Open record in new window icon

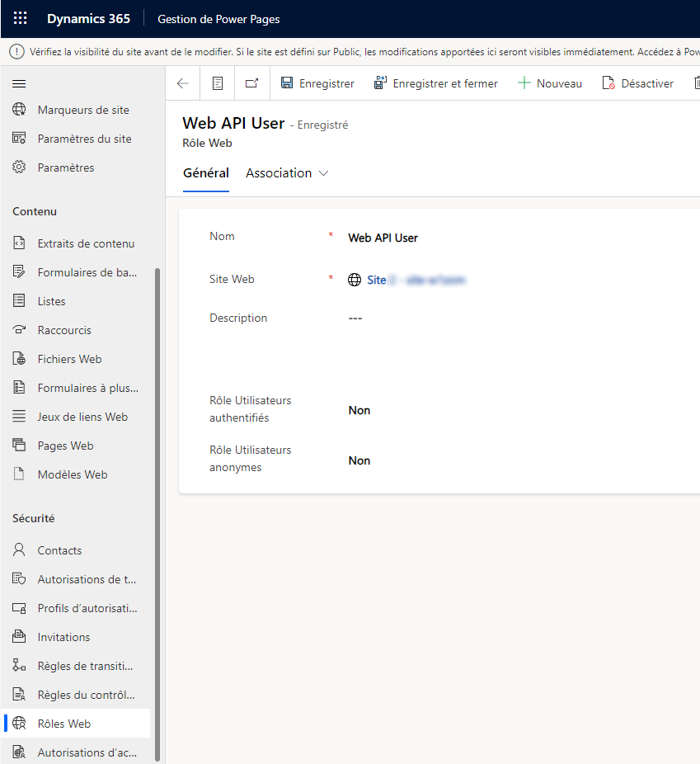[x=251, y=83]
